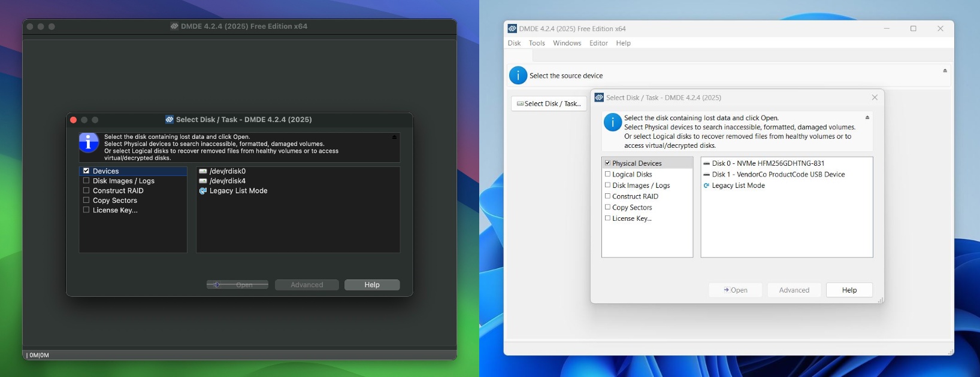Open the Tools menu
The image size is (980, 377).
tap(537, 43)
